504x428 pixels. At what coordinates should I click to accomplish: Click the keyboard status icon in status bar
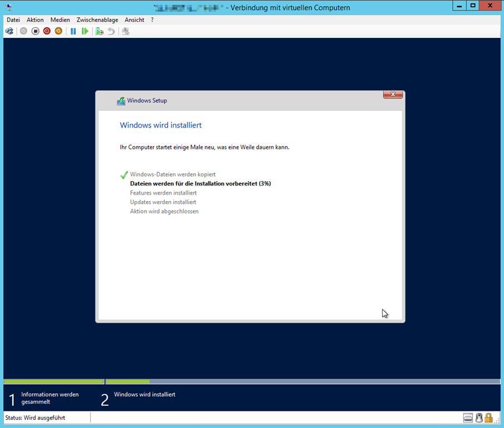468,417
